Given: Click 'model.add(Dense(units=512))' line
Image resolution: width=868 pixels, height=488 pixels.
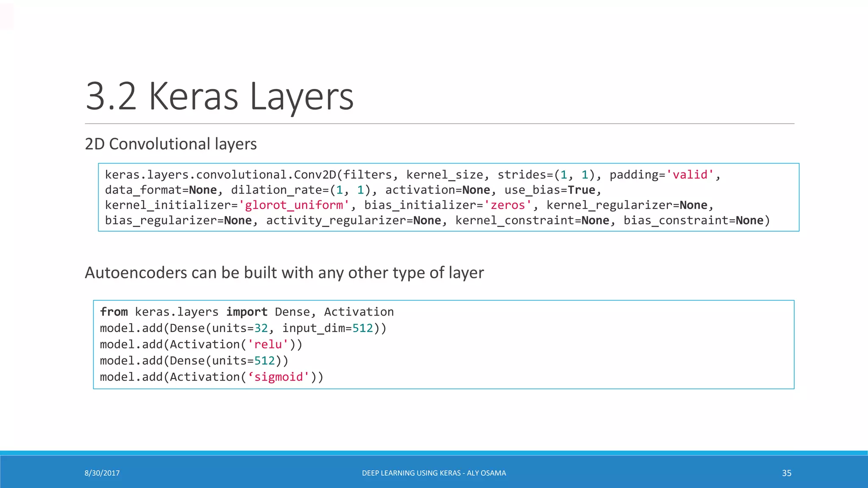Looking at the screenshot, I should (x=194, y=360).
